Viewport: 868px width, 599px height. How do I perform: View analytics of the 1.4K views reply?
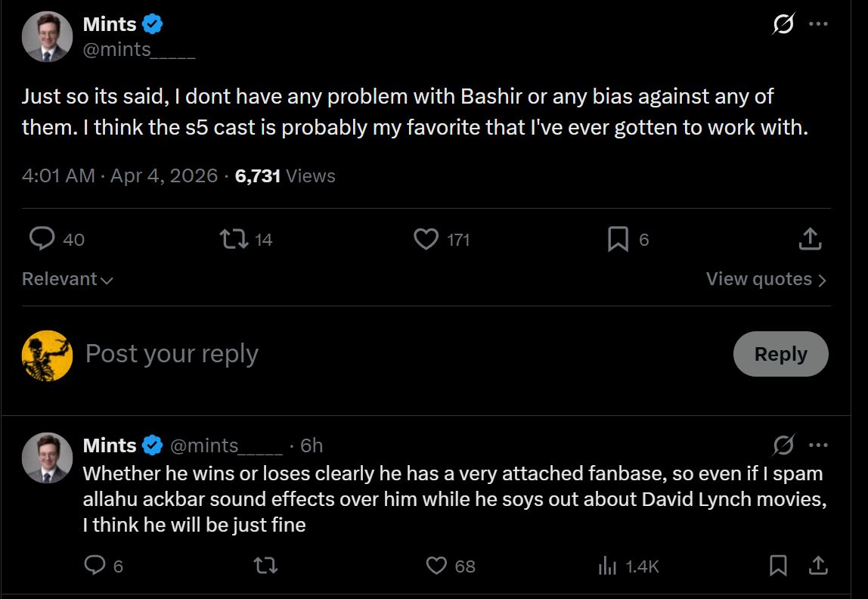tap(607, 565)
